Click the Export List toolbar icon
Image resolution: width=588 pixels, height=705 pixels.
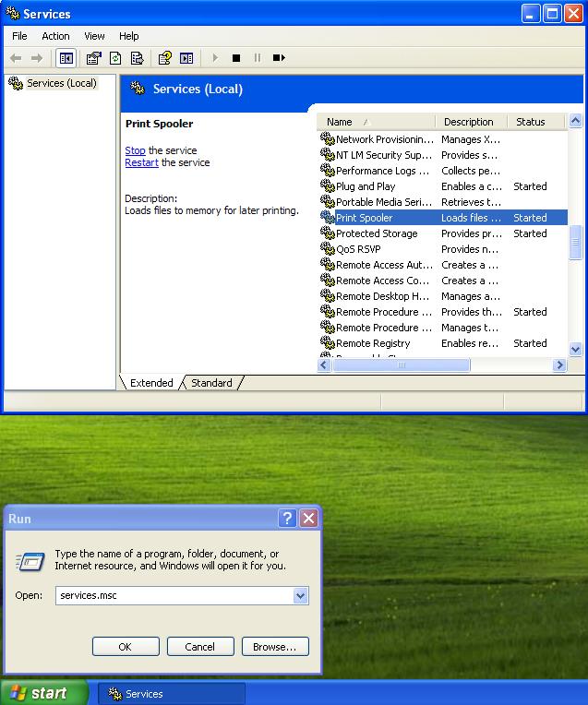(x=138, y=58)
